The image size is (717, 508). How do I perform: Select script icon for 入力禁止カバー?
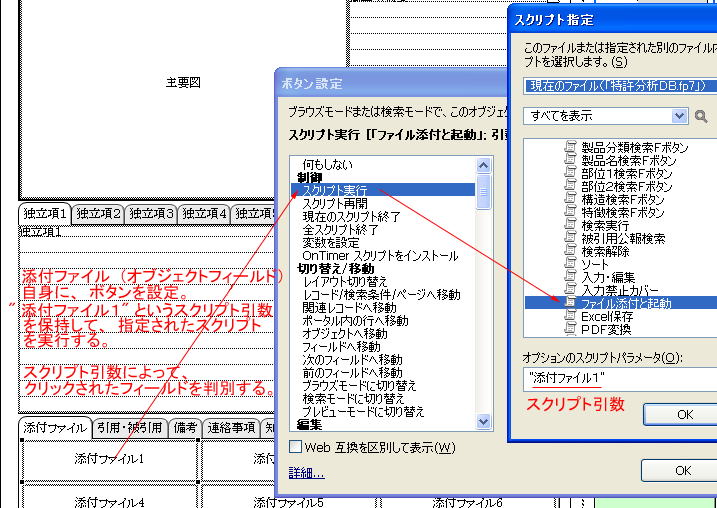pos(570,290)
